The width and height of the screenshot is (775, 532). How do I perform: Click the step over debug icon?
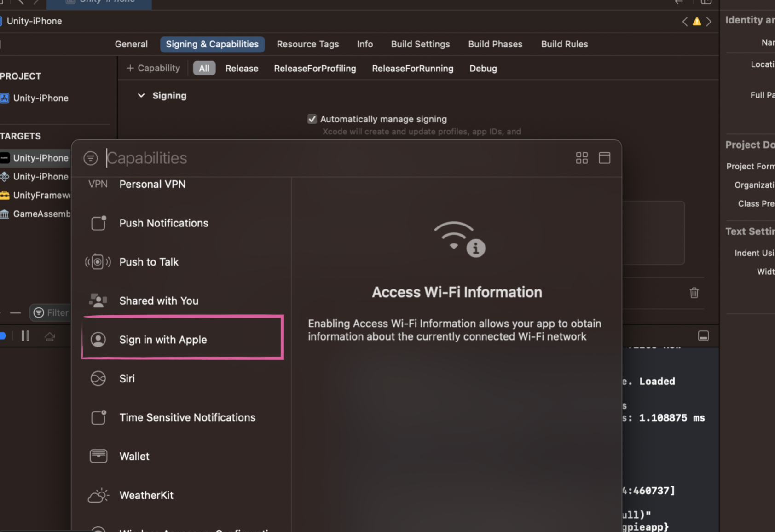click(x=50, y=336)
